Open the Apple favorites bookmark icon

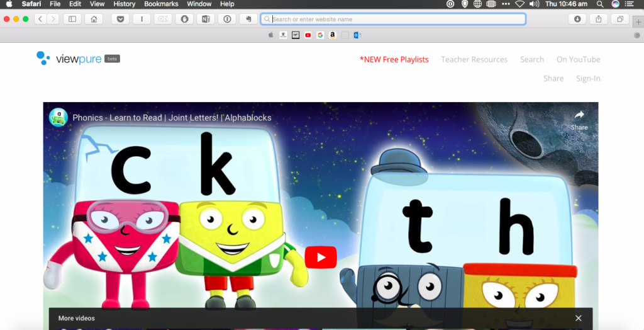270,35
